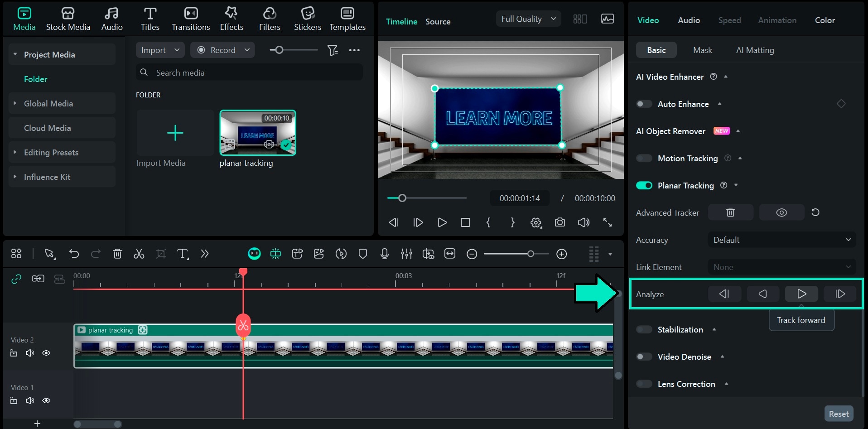Click the filter icon in media panel
This screenshot has height=429, width=868.
point(333,50)
